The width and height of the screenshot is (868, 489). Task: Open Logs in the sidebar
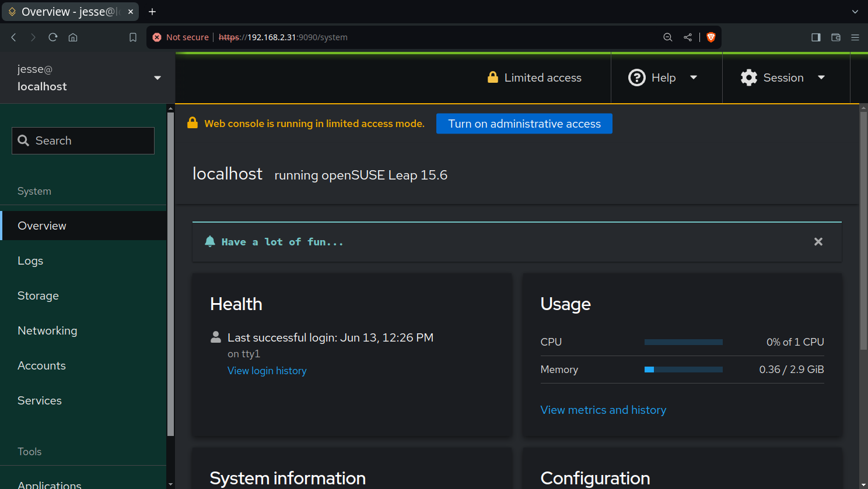pyautogui.click(x=83, y=261)
